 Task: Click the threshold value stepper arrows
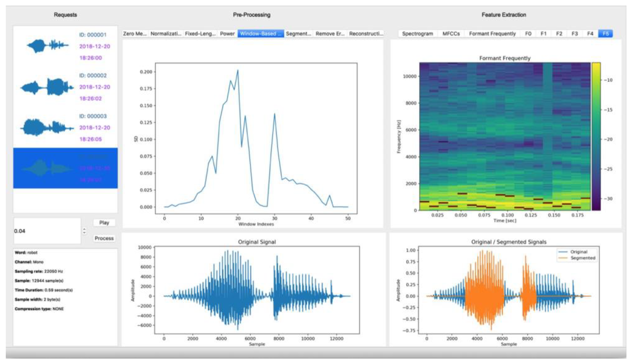pyautogui.click(x=84, y=231)
